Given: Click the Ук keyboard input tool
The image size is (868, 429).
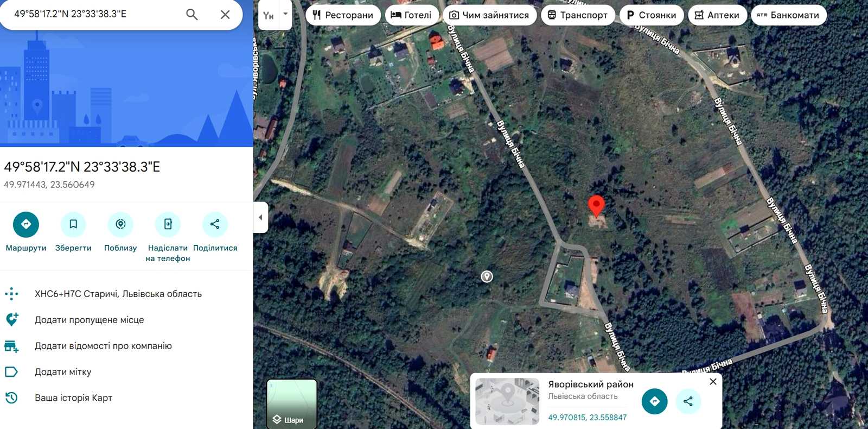Looking at the screenshot, I should coord(269,15).
